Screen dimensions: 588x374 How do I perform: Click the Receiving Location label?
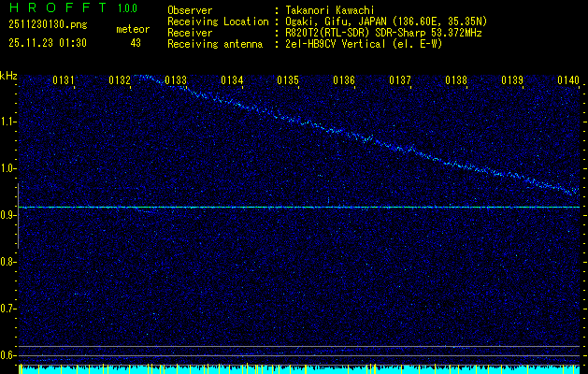(218, 22)
